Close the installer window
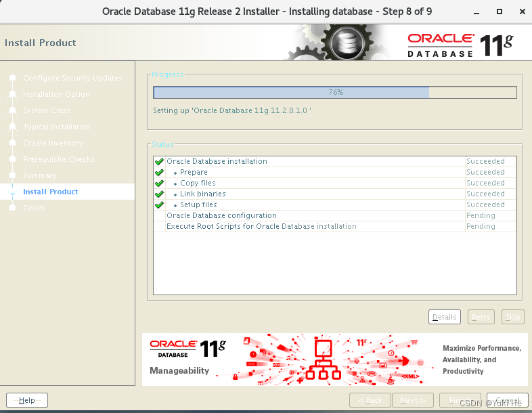This screenshot has width=532, height=413. tap(523, 12)
